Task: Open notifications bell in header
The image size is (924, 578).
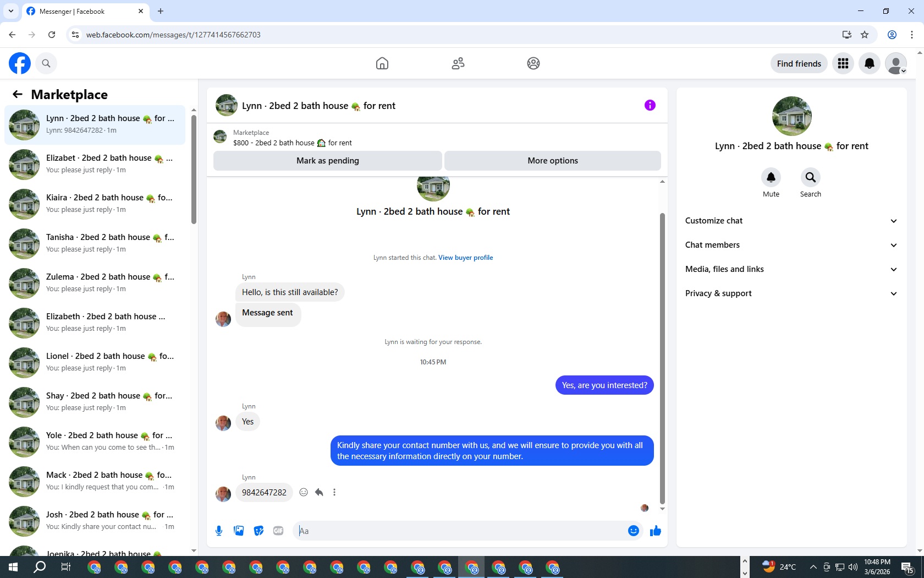Action: [870, 63]
